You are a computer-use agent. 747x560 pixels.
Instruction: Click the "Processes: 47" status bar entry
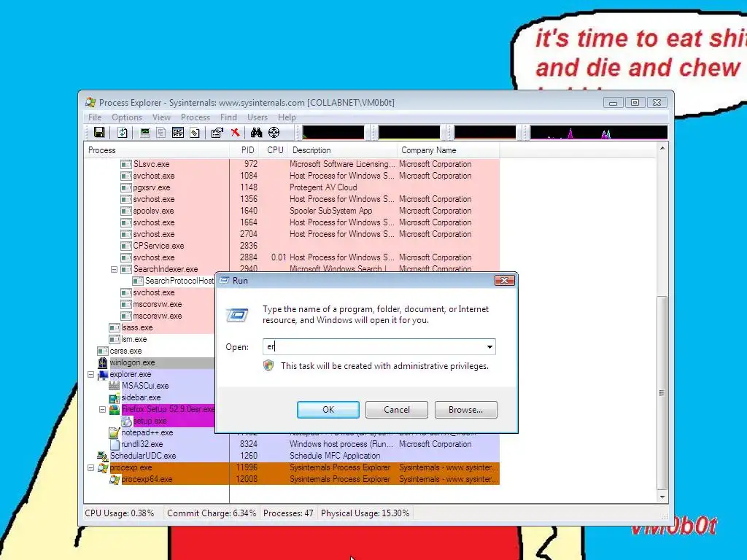pyautogui.click(x=288, y=513)
